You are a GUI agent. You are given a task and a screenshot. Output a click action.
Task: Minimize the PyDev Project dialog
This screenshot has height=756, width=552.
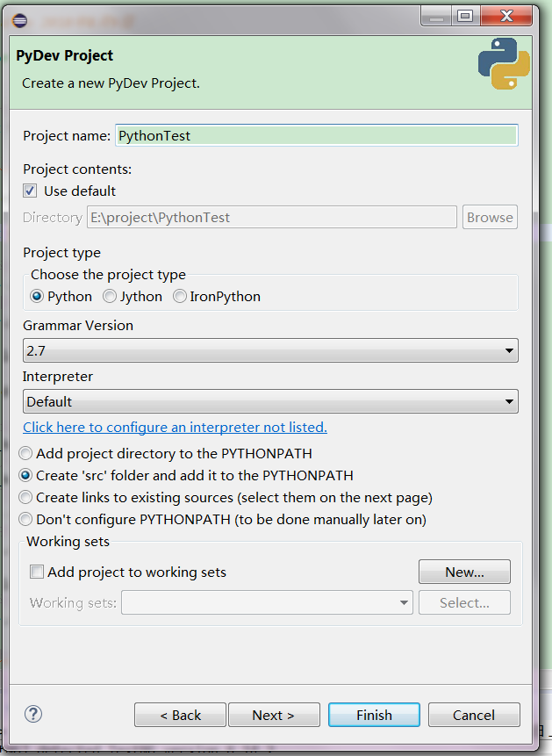click(x=436, y=18)
